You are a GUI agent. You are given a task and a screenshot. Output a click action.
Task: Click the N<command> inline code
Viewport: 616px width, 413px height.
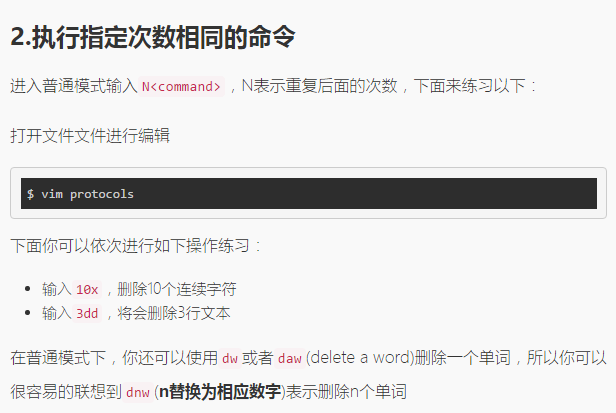[181, 86]
